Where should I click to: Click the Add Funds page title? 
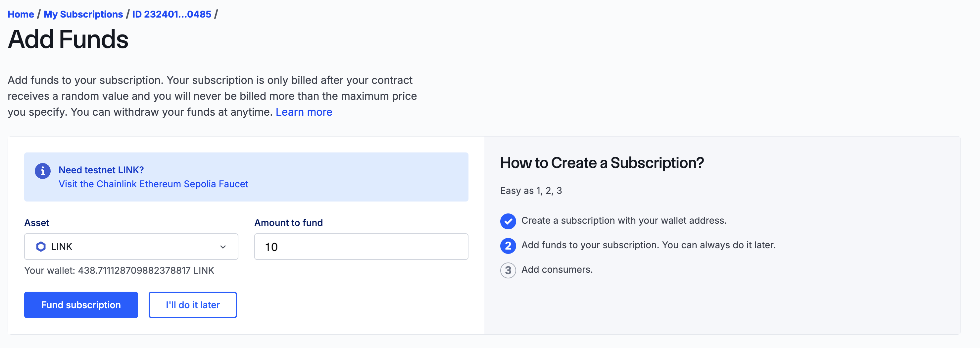click(x=68, y=39)
